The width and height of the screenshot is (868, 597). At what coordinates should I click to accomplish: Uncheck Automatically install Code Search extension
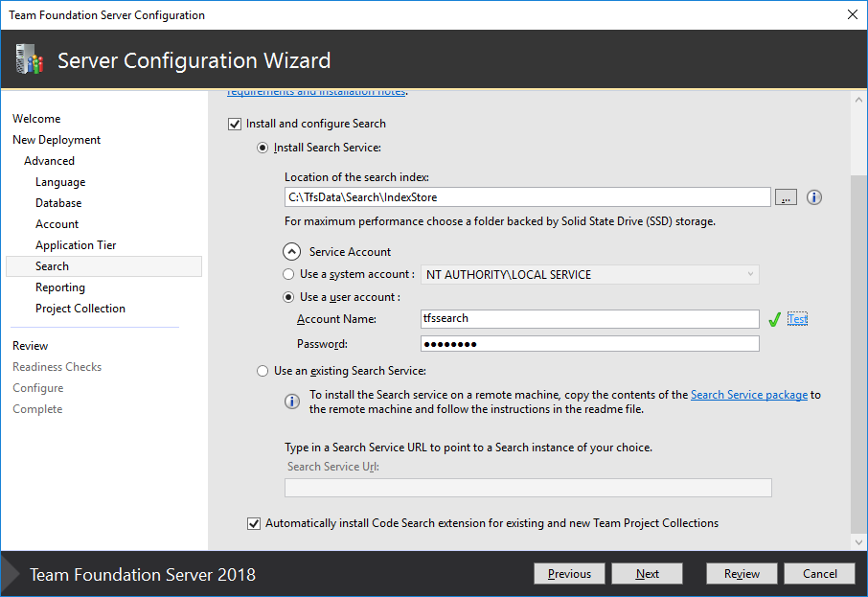click(x=254, y=523)
